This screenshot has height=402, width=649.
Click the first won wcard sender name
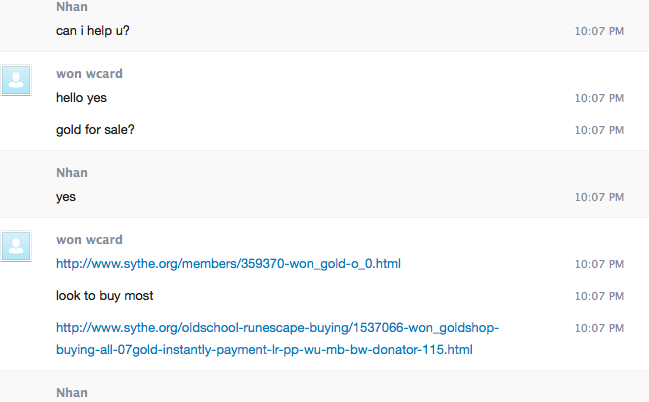(89, 74)
